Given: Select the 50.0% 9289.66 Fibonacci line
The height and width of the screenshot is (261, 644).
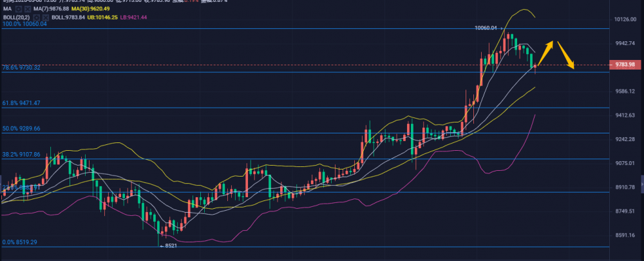Looking at the screenshot, I should pos(22,129).
